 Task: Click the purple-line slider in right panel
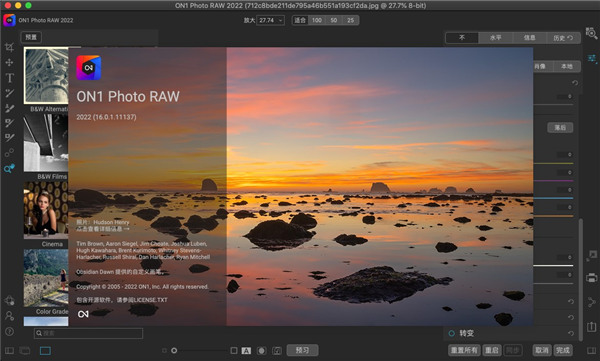(553, 181)
